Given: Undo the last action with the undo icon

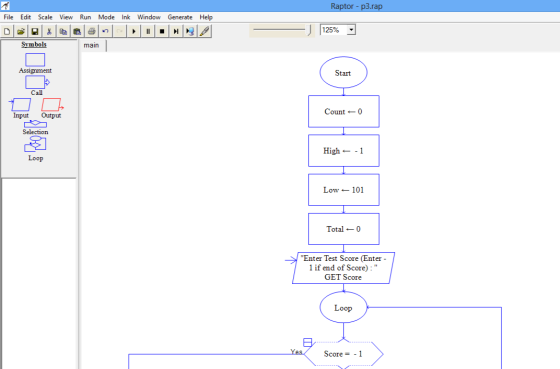Looking at the screenshot, I should click(105, 31).
